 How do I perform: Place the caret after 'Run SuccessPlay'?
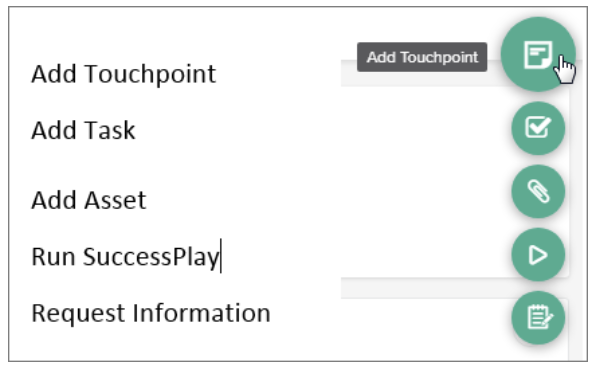coord(221,256)
